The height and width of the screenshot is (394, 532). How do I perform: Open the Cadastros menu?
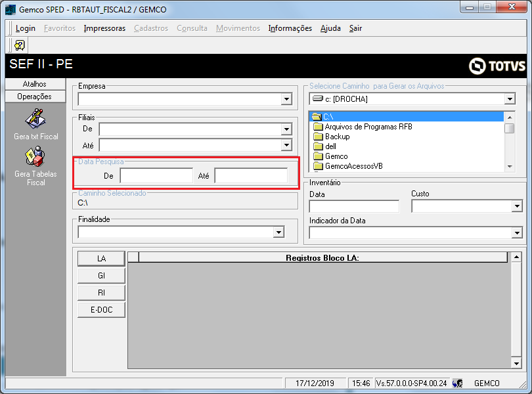151,28
